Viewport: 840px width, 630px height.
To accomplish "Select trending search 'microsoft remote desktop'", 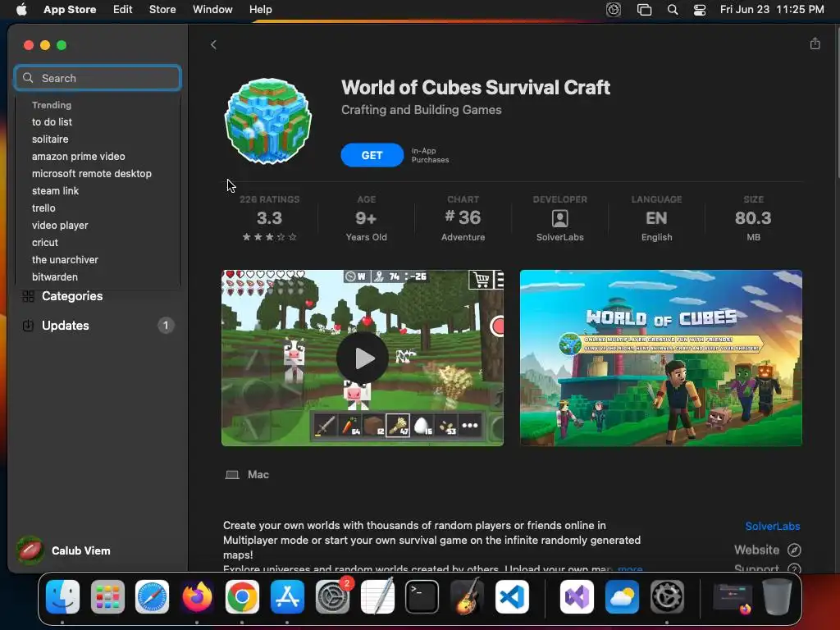I will (92, 173).
